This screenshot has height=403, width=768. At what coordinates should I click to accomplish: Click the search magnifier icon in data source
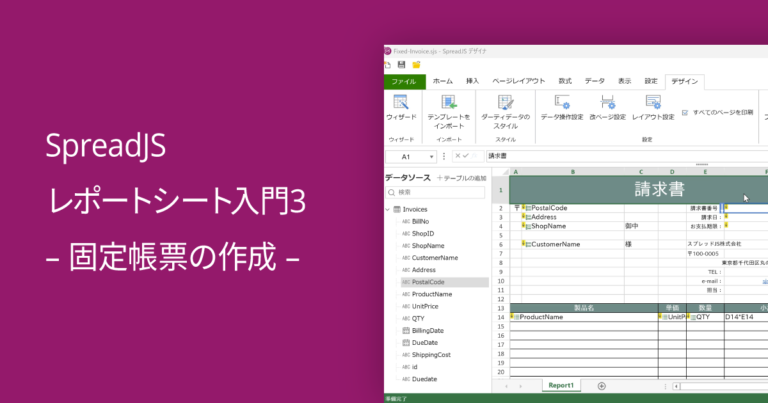pos(391,192)
